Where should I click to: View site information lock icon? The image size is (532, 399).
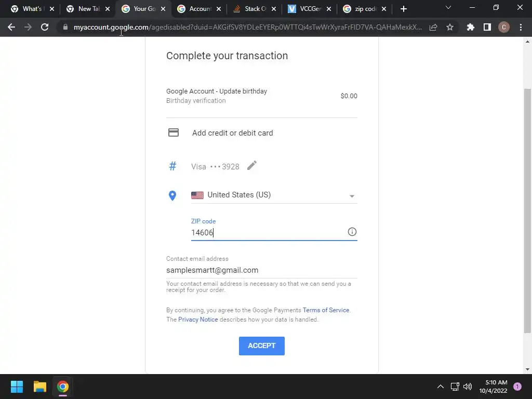[65, 27]
